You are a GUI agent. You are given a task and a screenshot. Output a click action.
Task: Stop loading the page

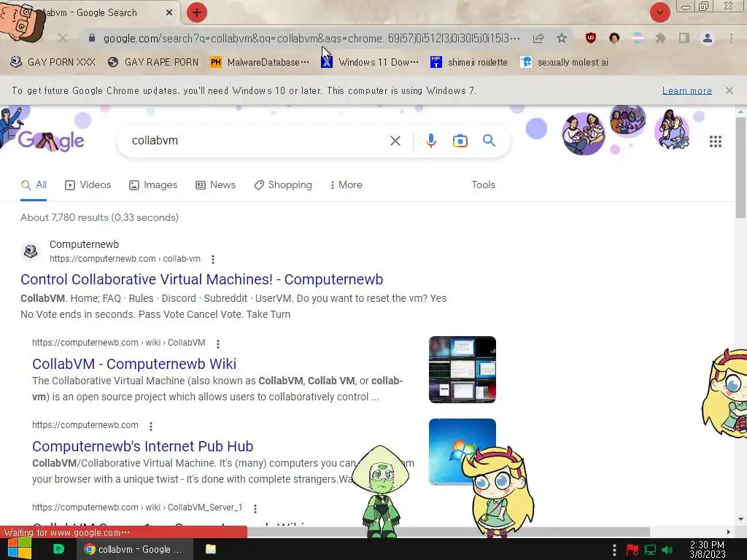click(63, 38)
